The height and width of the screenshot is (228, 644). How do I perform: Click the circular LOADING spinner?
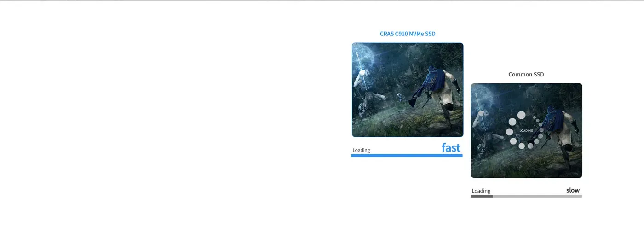525,130
